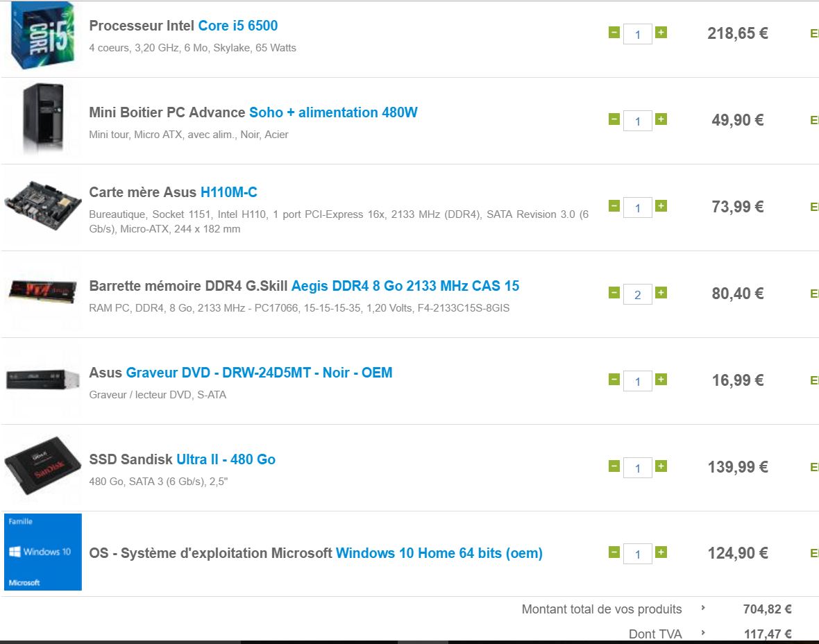Click the 16,99 € DVD burner price
Viewport: 819px width, 644px height.
point(738,380)
